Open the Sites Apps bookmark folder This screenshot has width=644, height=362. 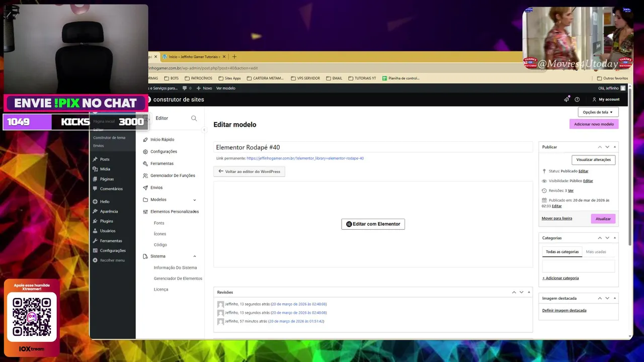tap(229, 78)
